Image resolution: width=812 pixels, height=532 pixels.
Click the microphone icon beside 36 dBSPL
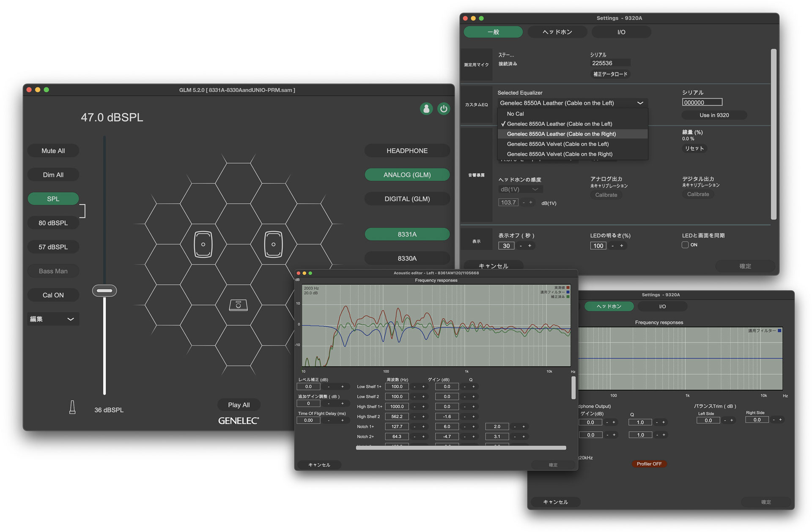click(x=72, y=407)
